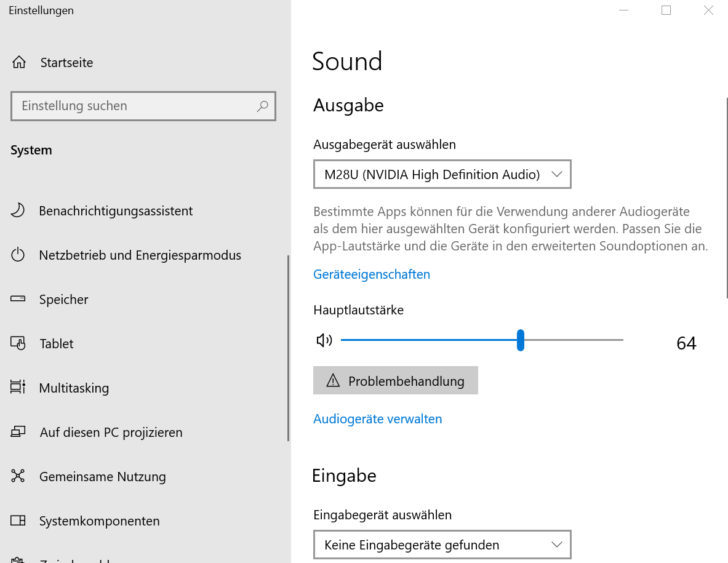The width and height of the screenshot is (728, 563).
Task: Click the sidebar vertical scrollbar
Action: (x=288, y=348)
